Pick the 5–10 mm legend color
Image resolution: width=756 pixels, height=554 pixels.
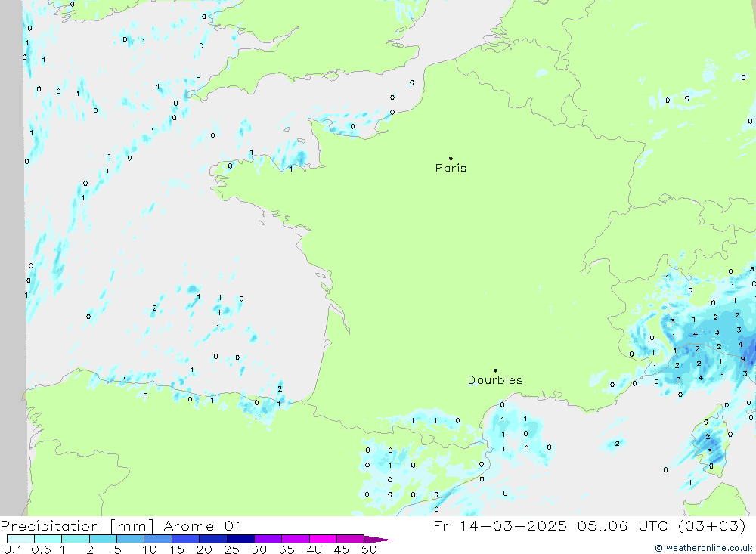click(131, 539)
